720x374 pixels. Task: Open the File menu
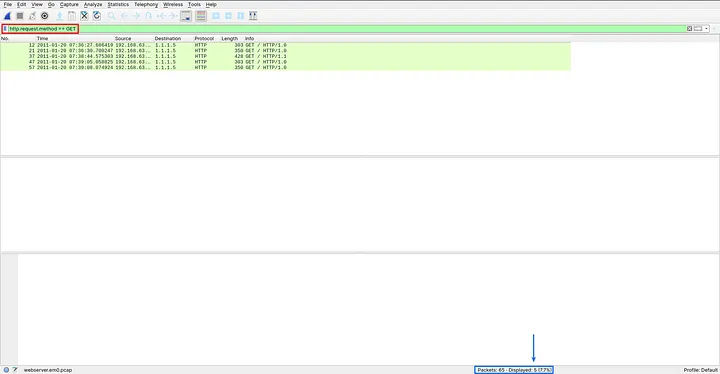(x=8, y=5)
